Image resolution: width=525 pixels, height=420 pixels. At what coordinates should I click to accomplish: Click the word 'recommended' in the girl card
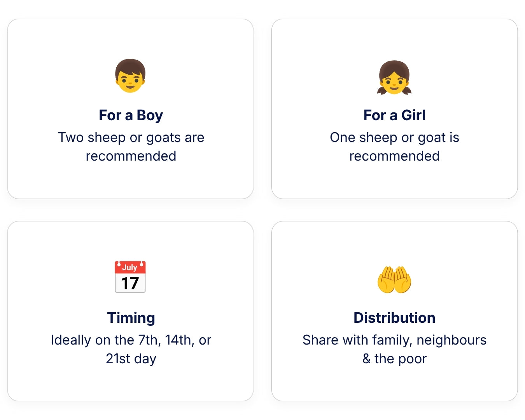(x=394, y=156)
